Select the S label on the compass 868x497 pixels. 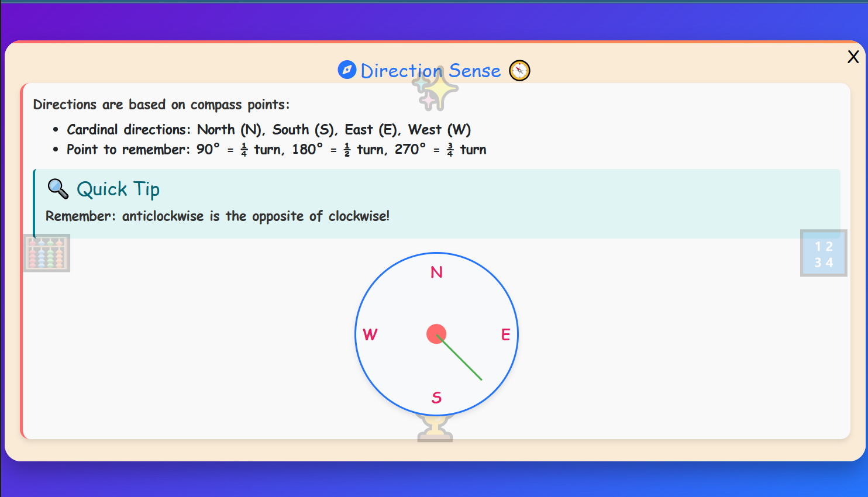[436, 398]
